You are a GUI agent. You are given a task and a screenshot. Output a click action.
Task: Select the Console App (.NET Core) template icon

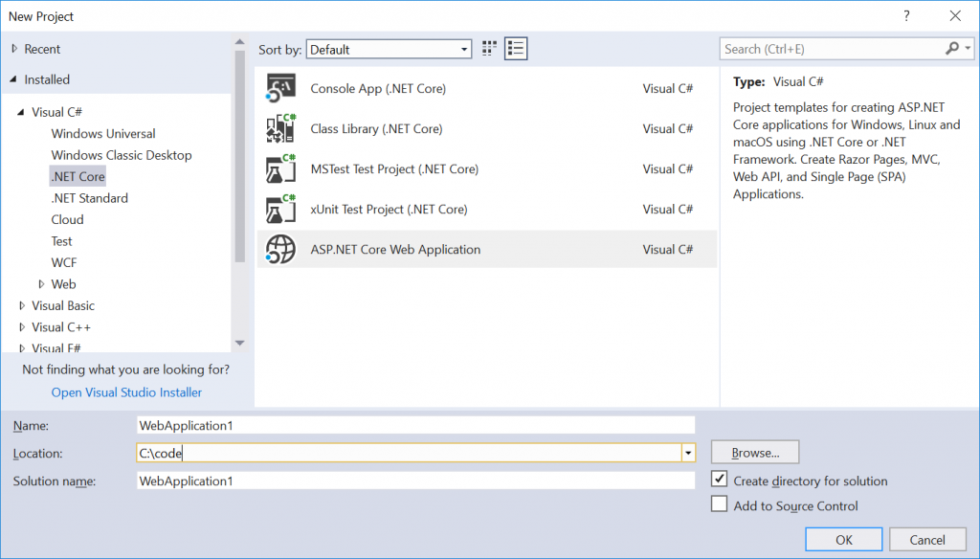tap(279, 89)
